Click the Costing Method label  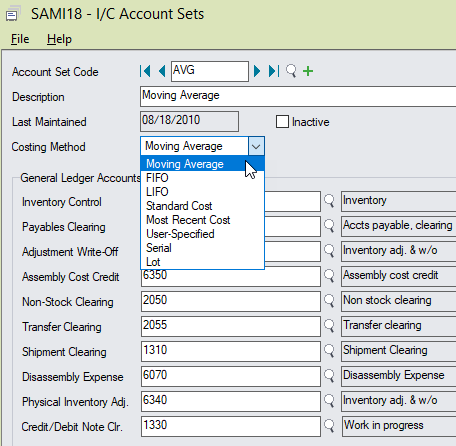[49, 147]
